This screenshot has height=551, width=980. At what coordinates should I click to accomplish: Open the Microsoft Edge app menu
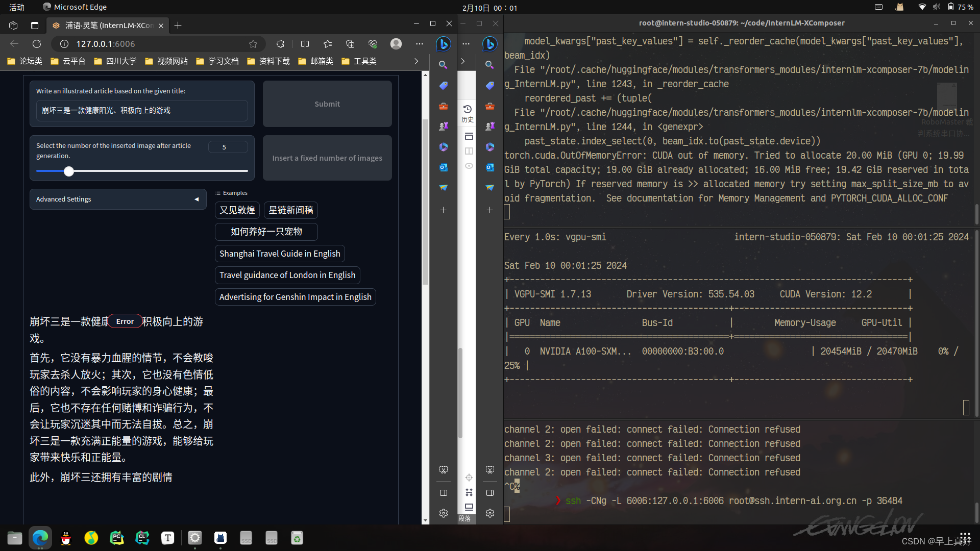point(75,7)
